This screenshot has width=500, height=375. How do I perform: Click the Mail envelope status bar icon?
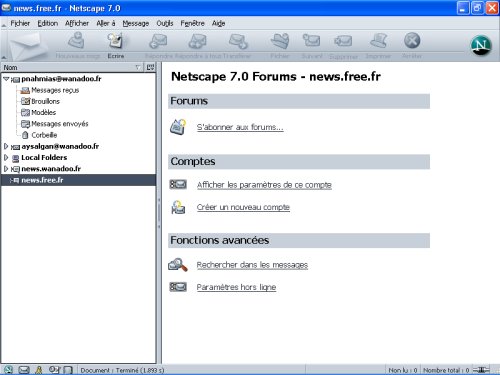pos(24,370)
